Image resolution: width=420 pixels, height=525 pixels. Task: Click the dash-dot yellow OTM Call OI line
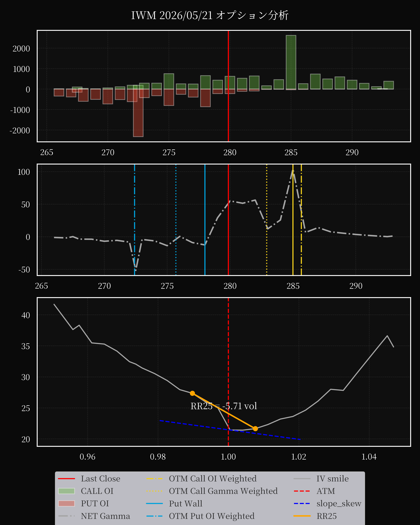pyautogui.click(x=301, y=220)
